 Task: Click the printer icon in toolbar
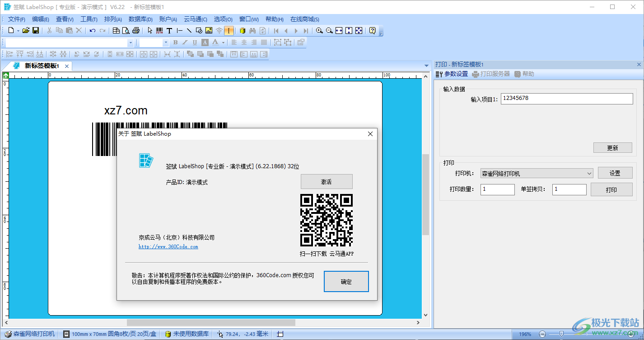coord(135,31)
